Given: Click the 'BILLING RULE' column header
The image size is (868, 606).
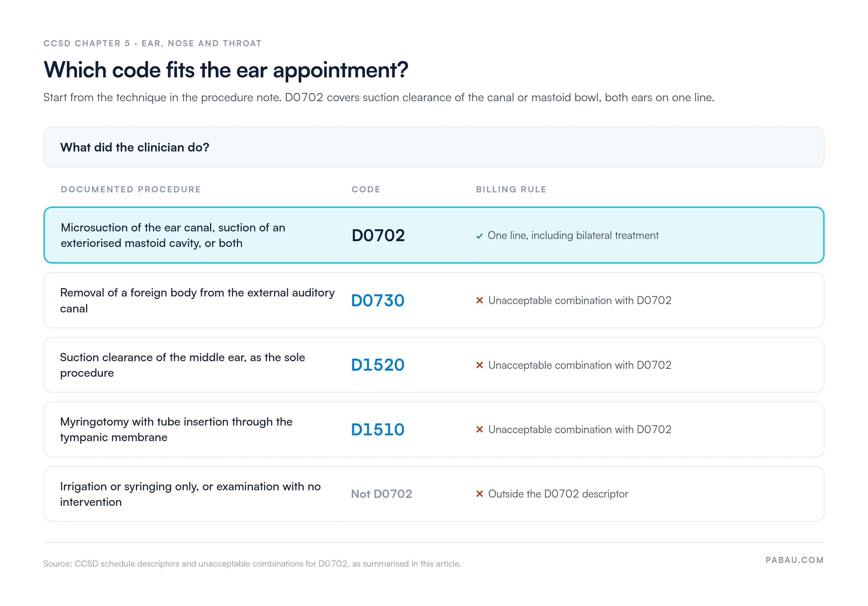Looking at the screenshot, I should (511, 189).
